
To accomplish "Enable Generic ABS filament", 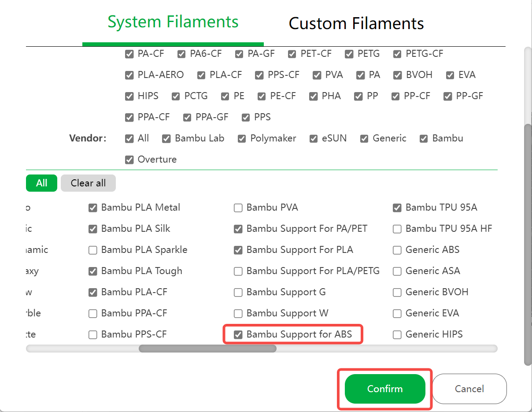I will [397, 250].
